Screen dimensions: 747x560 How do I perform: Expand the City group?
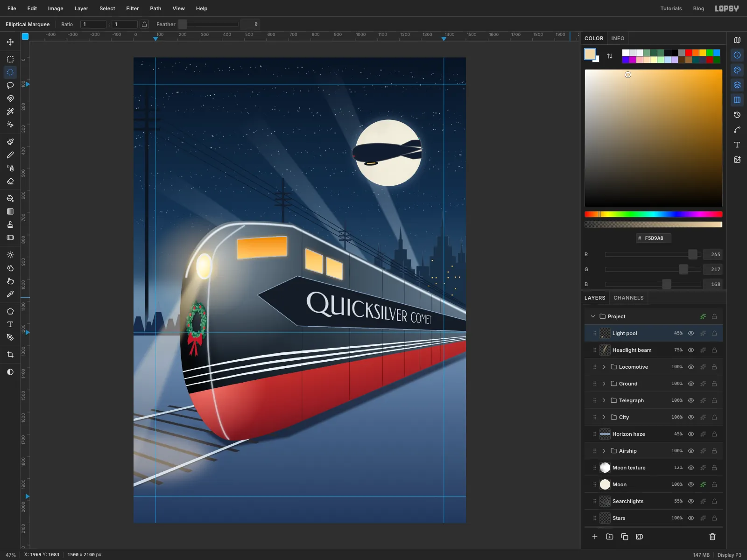pyautogui.click(x=604, y=417)
